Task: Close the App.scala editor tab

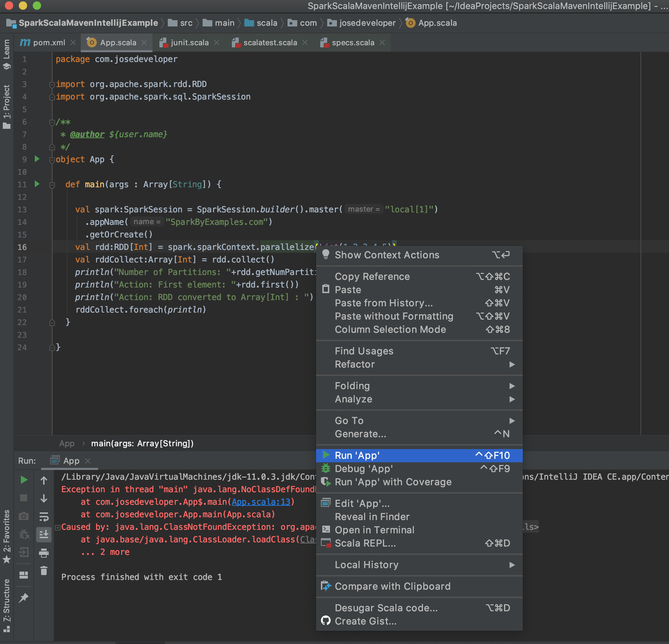Action: coord(144,42)
